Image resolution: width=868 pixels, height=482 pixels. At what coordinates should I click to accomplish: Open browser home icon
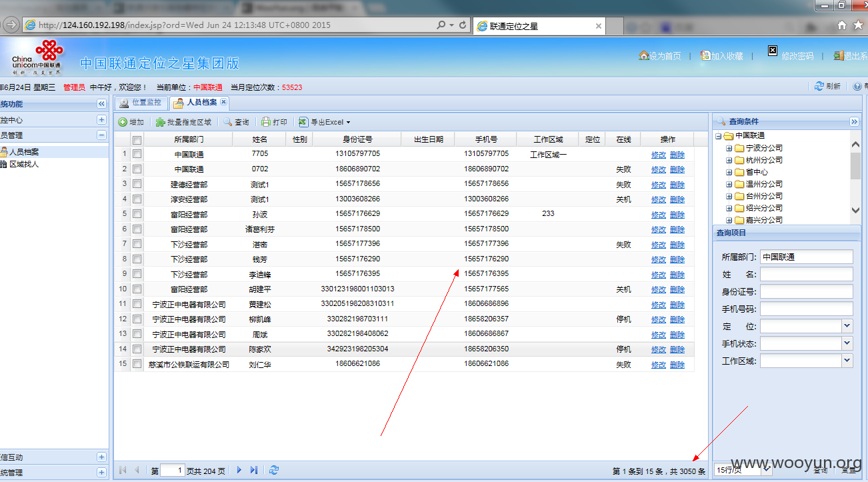[842, 25]
